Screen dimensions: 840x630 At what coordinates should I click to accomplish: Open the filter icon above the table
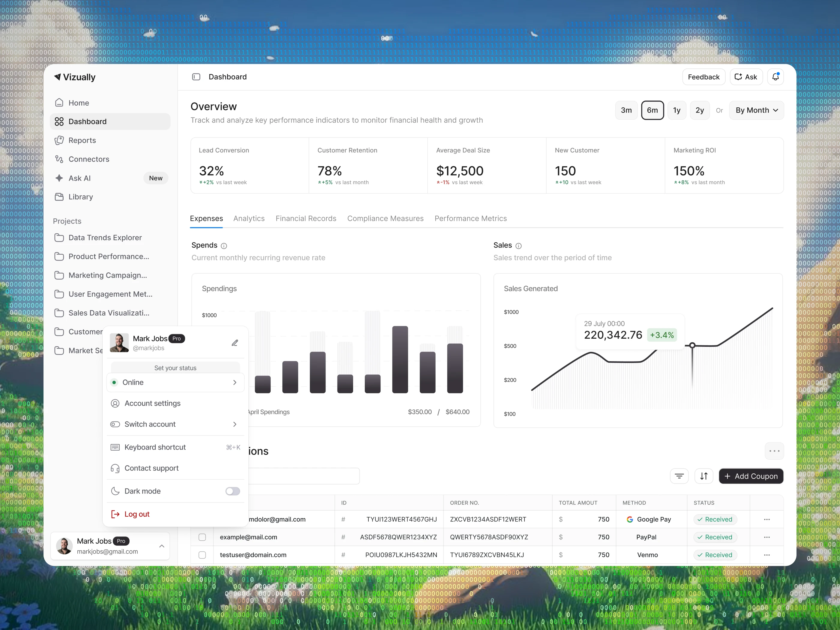(679, 476)
